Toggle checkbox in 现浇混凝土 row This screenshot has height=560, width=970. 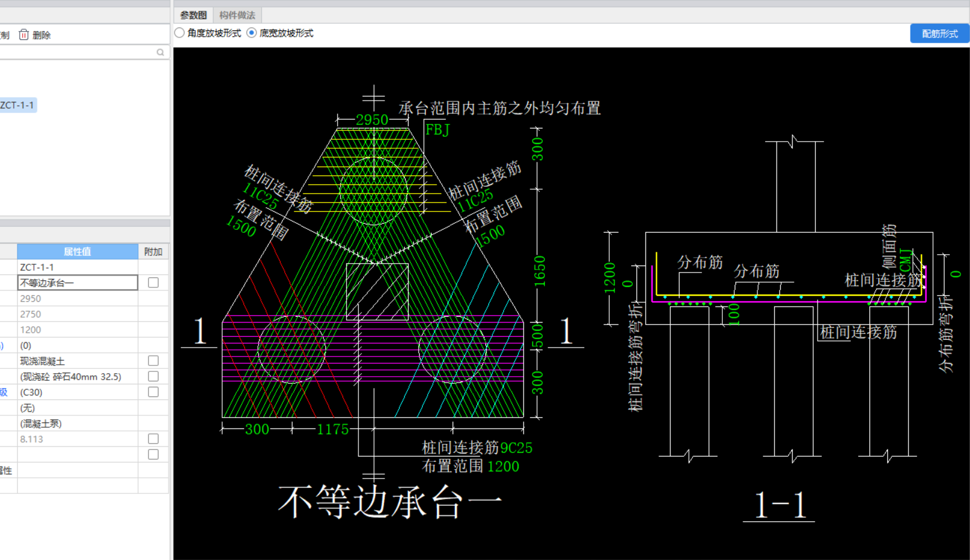click(153, 361)
